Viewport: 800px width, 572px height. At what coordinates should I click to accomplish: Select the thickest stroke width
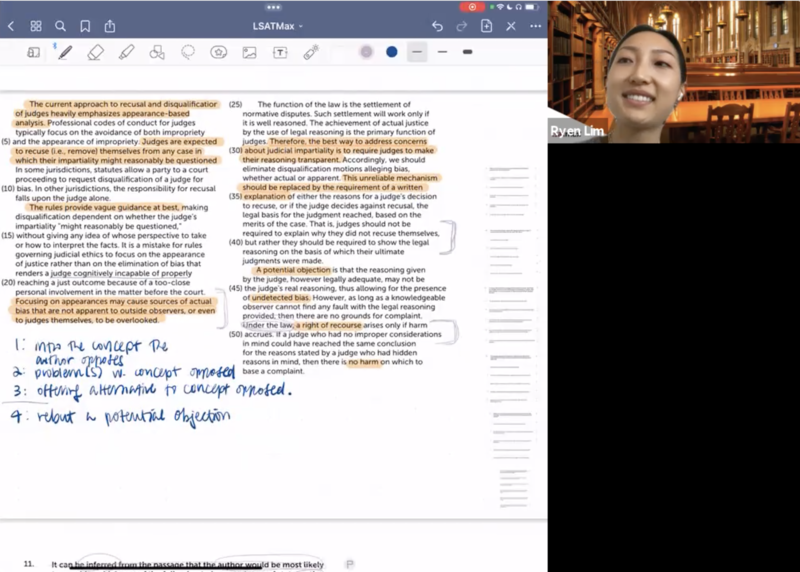467,52
